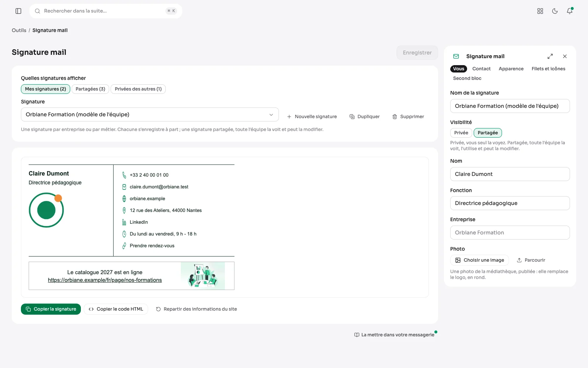Click the Rechercher dans la suite search field

click(106, 11)
